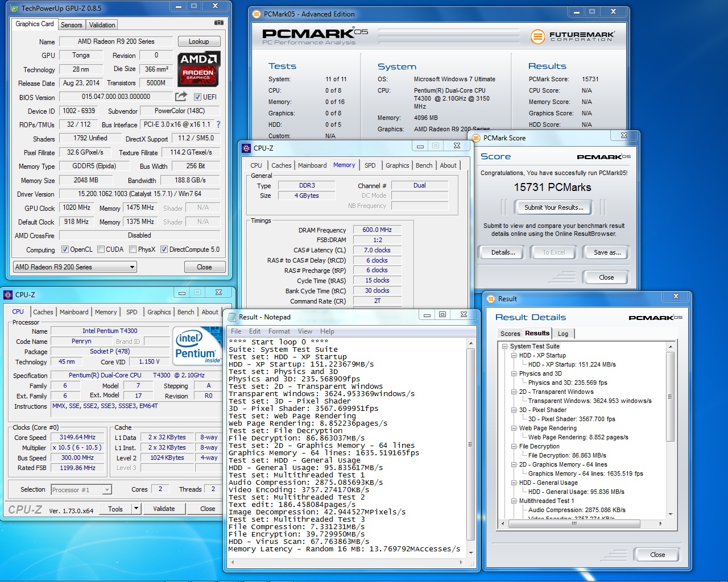Open the CPU-Z Tools dropdown arrow
Viewport: 728px width, 582px height.
(x=136, y=509)
